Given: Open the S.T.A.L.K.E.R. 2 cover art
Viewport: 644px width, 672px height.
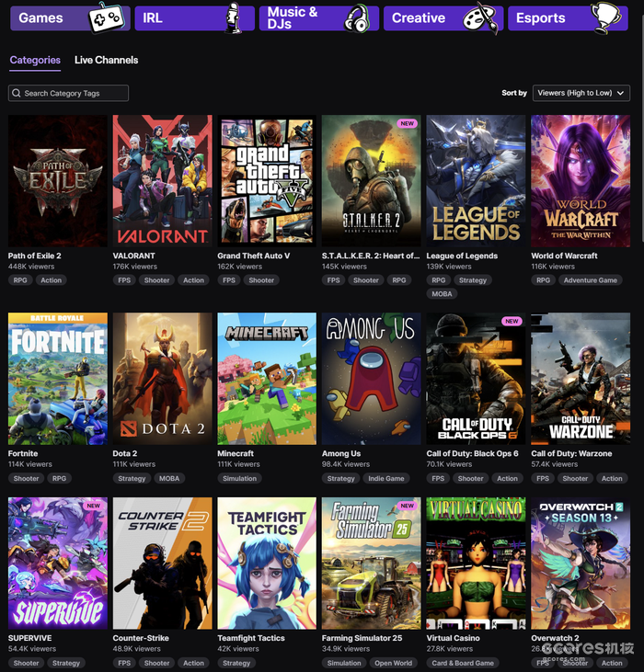Looking at the screenshot, I should click(x=372, y=181).
